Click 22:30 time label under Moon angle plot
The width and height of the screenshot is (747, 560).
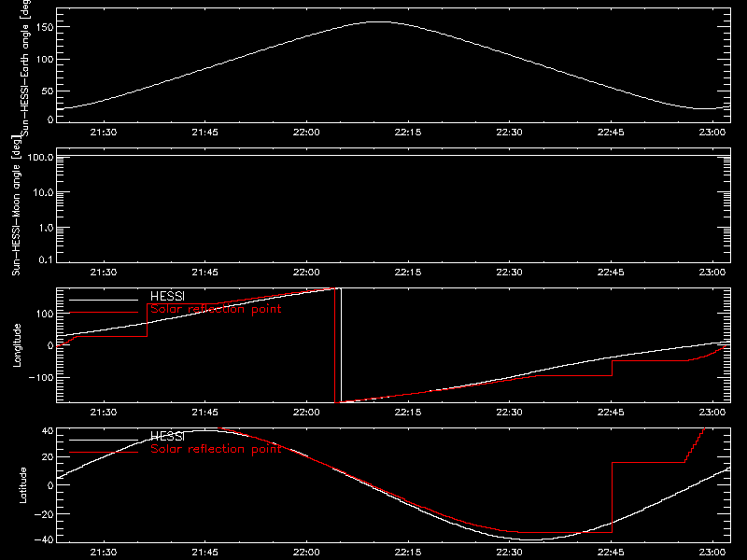coord(509,272)
